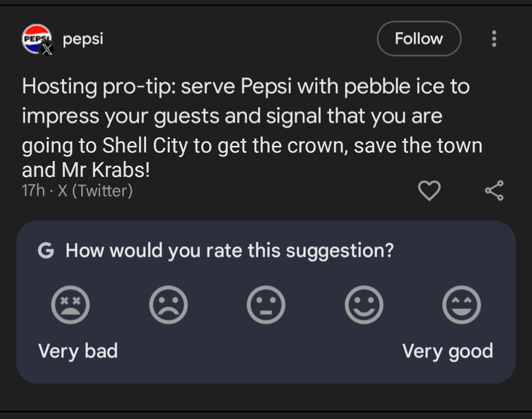
Task: Rate suggestion with the grinning face
Action: click(462, 305)
